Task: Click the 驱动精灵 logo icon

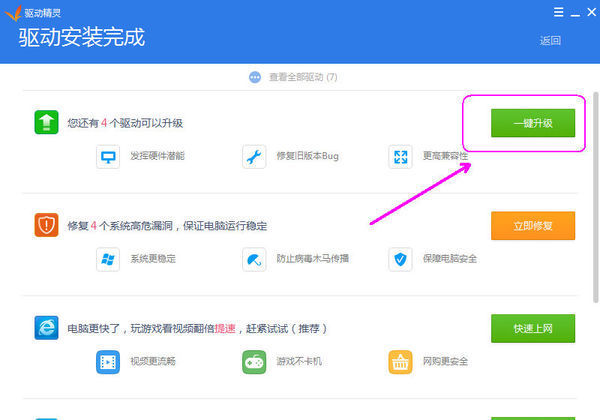Action: pyautogui.click(x=13, y=13)
